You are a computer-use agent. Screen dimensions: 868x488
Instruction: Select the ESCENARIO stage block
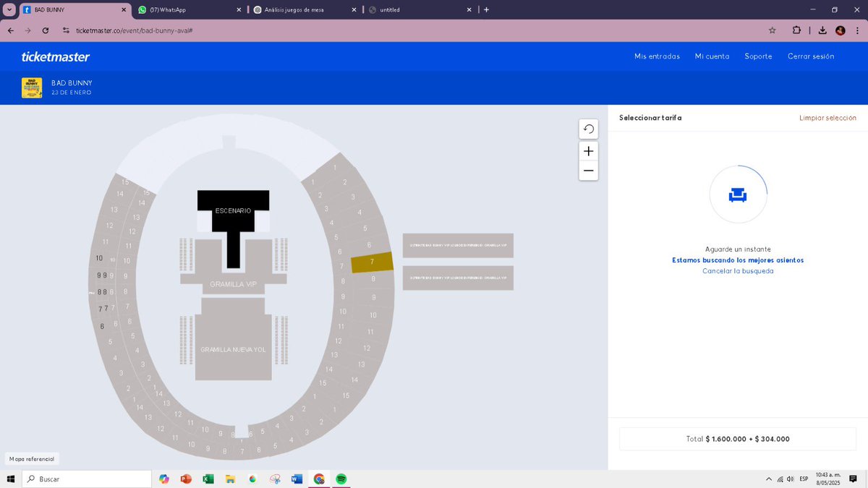[233, 210]
